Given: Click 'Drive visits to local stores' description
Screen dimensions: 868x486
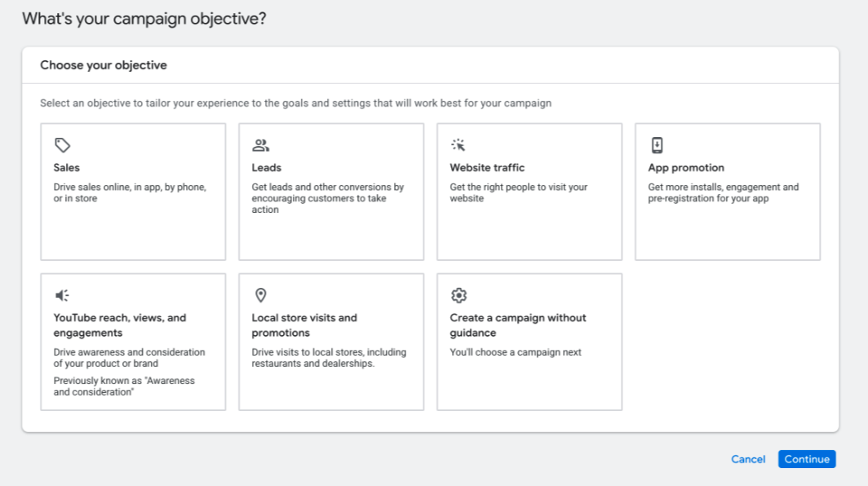Looking at the screenshot, I should click(329, 358).
